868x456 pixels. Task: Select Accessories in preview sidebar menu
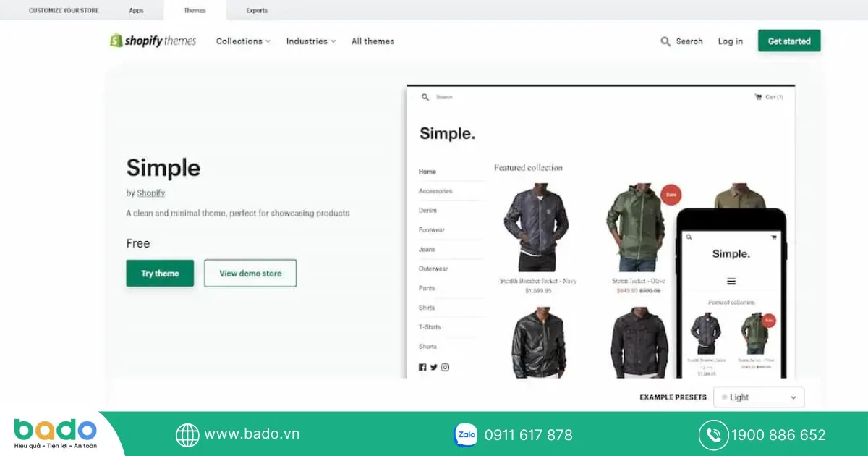435,191
